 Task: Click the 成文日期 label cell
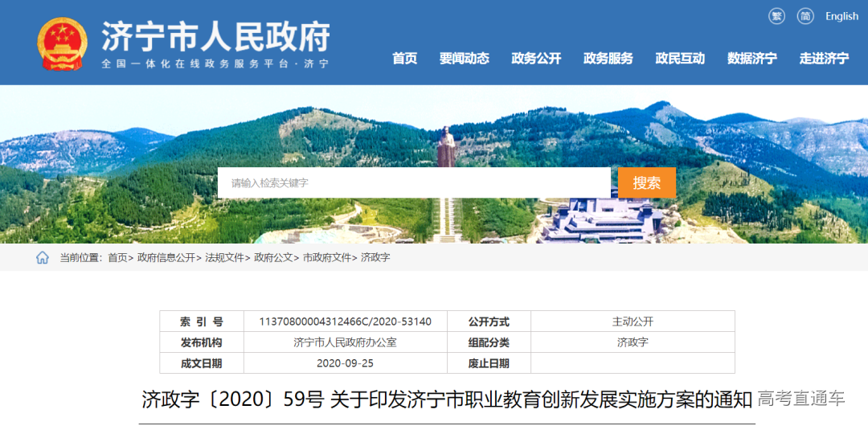coord(202,363)
